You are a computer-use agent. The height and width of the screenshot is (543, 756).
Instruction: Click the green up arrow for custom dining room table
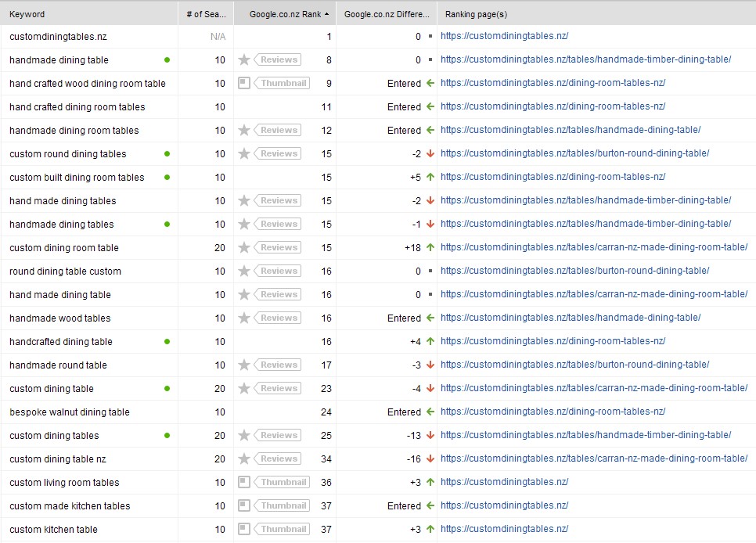430,247
